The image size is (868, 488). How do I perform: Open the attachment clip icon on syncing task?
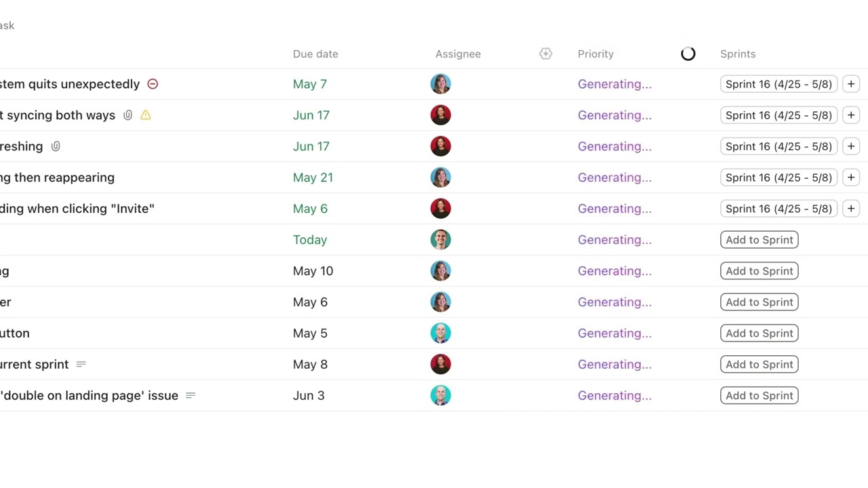127,115
